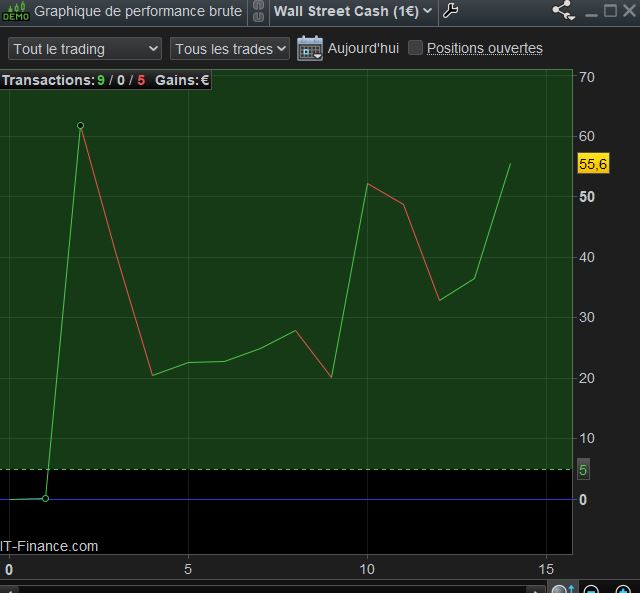Screen dimensions: 640x593
Task: Click the 70 label on the vertical axis
Action: [x=587, y=77]
